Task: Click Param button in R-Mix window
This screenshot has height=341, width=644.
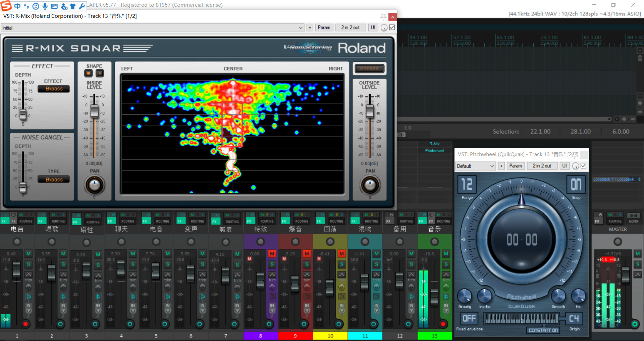Action: click(x=324, y=28)
